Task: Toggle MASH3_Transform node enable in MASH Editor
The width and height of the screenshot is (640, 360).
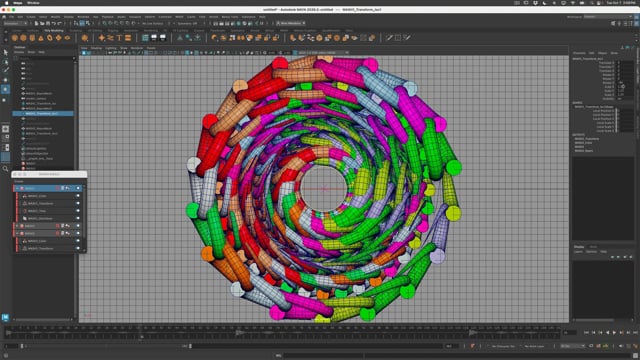Action: [78, 248]
